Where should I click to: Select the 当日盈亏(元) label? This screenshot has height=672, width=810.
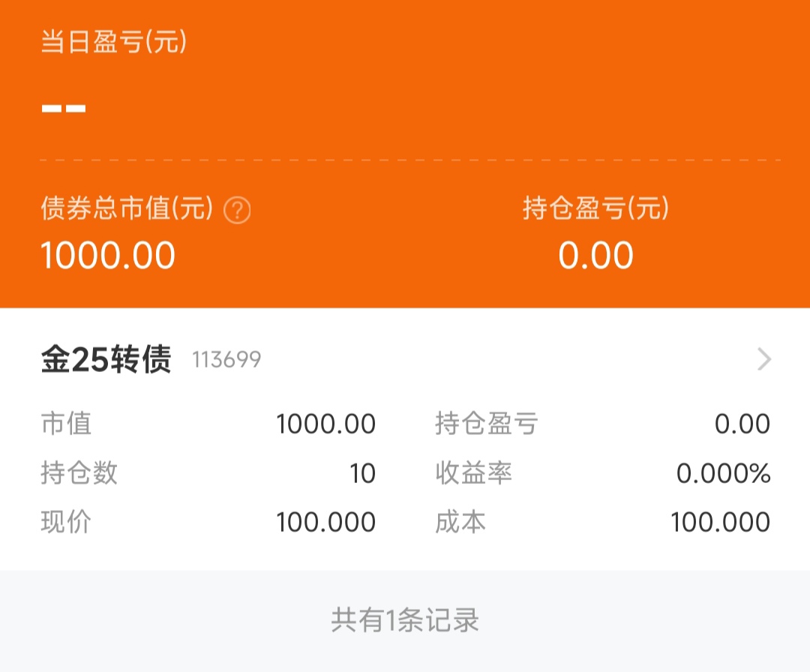click(x=113, y=43)
